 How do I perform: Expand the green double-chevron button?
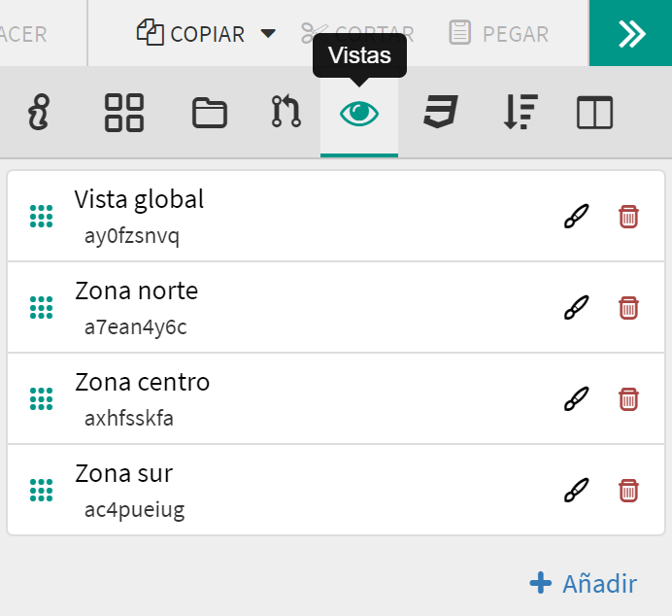630,33
